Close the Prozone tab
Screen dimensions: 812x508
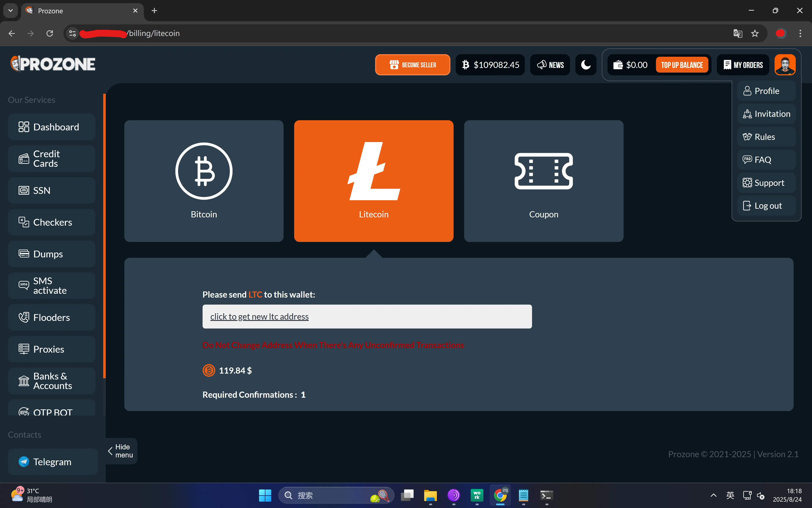tap(135, 11)
